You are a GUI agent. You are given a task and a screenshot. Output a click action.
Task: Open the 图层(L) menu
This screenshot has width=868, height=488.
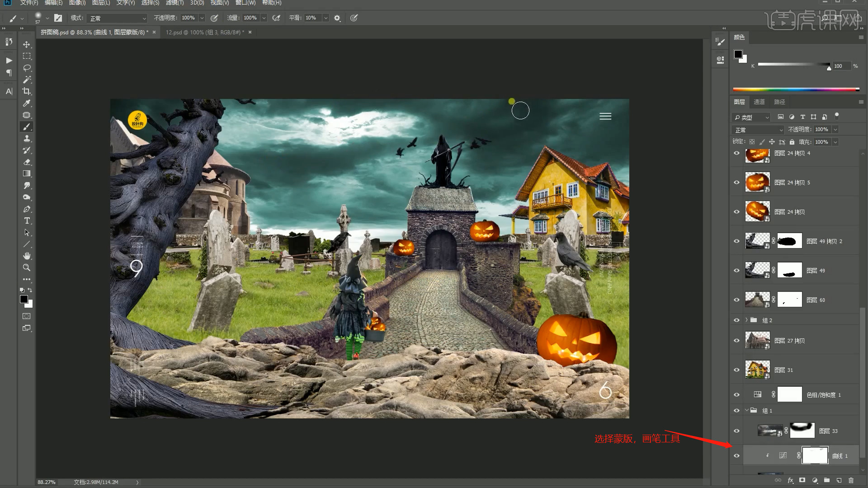(101, 3)
